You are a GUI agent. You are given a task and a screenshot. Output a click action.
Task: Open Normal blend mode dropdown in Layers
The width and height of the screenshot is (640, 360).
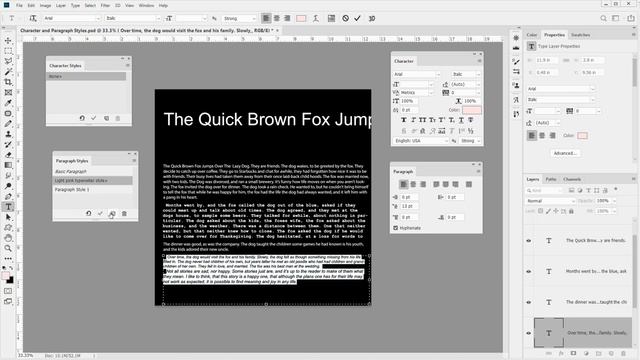550,201
